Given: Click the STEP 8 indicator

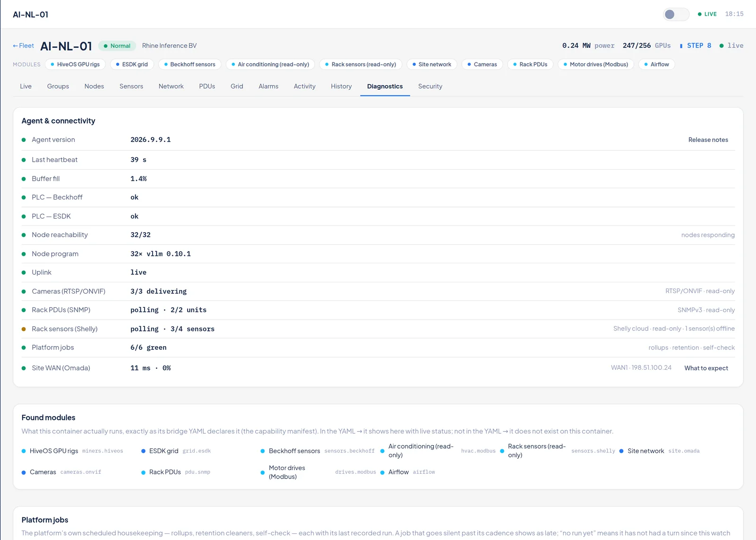Looking at the screenshot, I should click(696, 46).
